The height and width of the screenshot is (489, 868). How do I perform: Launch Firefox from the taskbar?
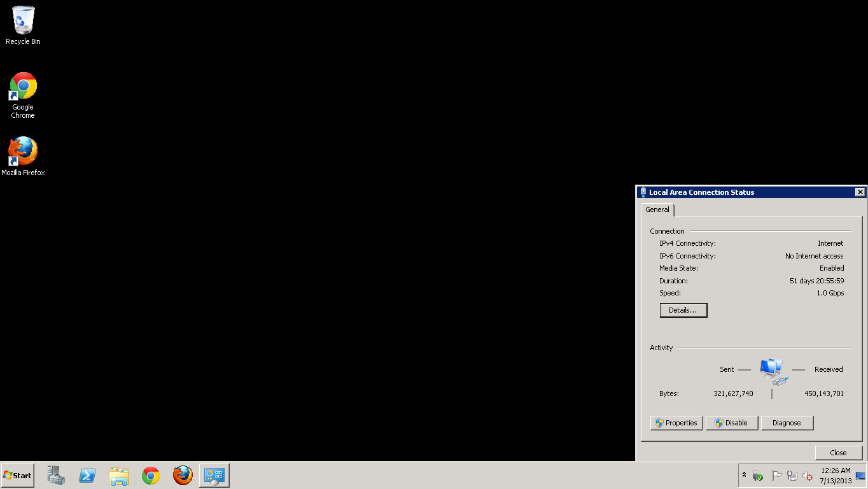[x=183, y=476]
